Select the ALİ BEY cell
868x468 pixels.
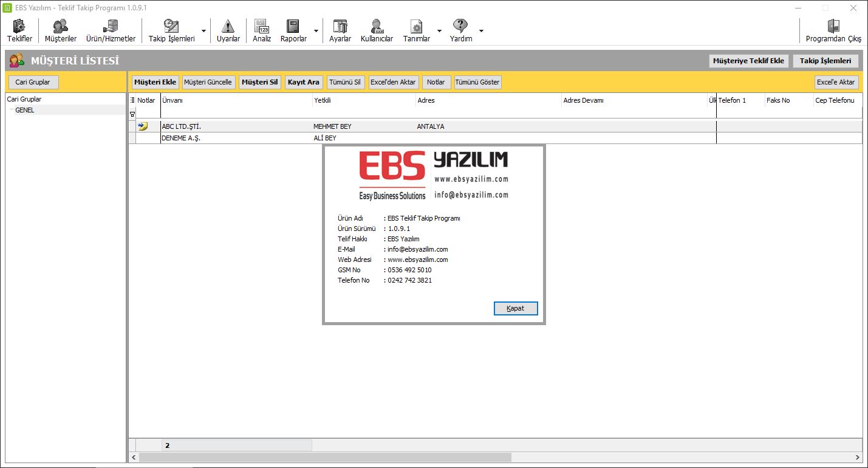point(364,138)
